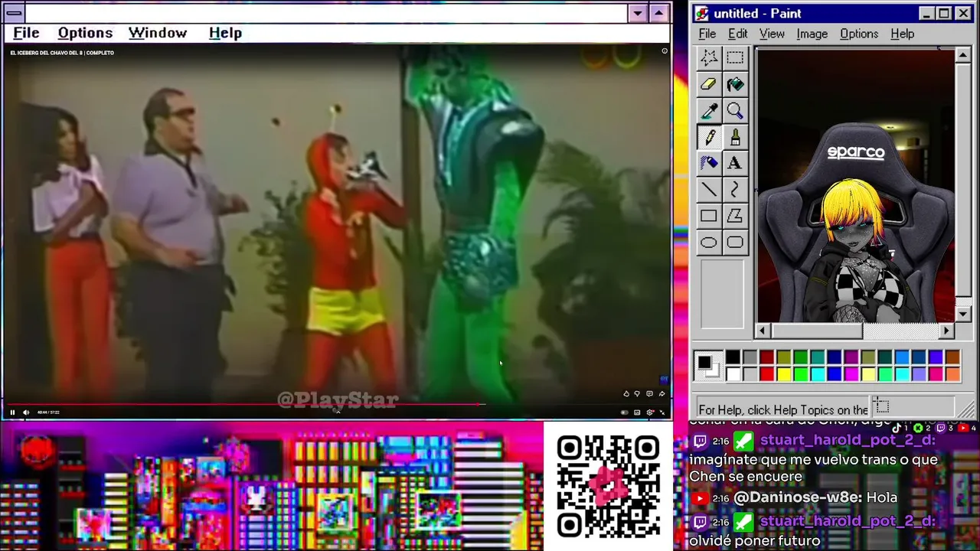
Task: Expand the chevron below the video progress bar
Action: 337,411
